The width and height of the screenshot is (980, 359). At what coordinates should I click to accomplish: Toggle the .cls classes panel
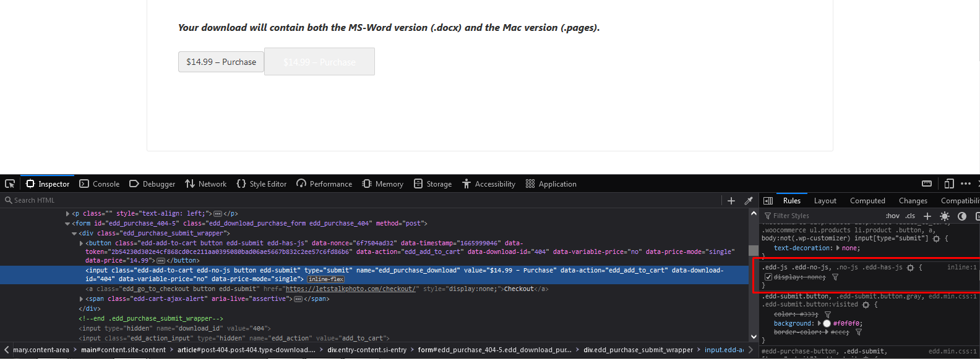(910, 216)
